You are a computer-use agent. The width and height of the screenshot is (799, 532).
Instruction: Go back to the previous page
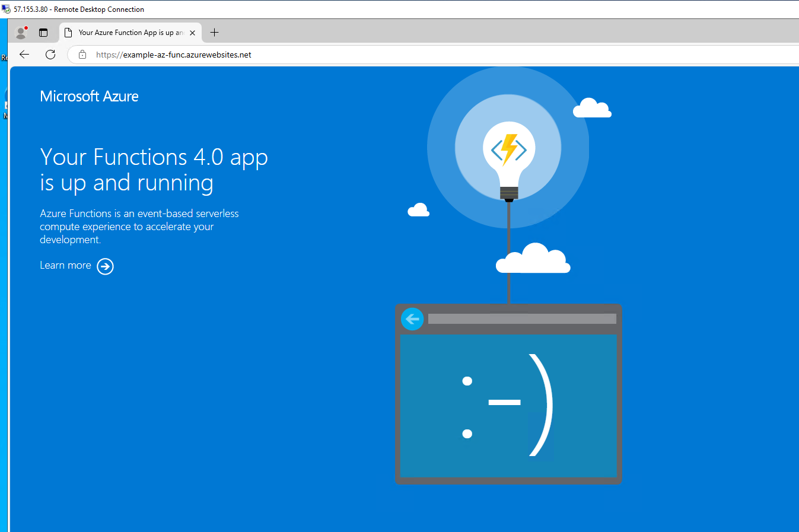pyautogui.click(x=24, y=55)
